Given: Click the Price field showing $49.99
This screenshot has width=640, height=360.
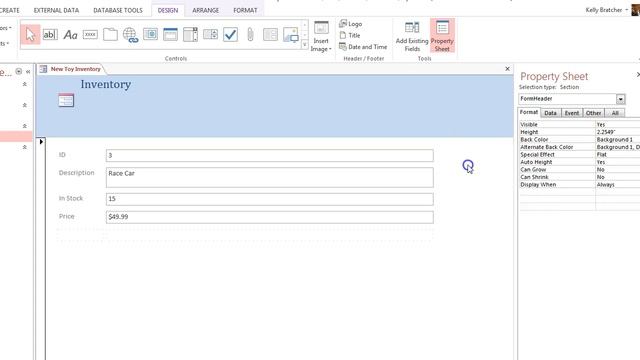Looking at the screenshot, I should pos(269,217).
